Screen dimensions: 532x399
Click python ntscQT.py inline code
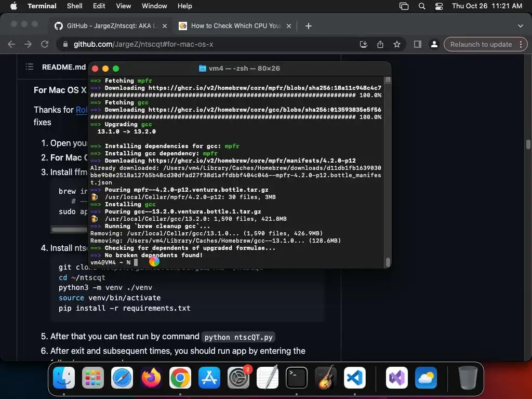(x=238, y=337)
